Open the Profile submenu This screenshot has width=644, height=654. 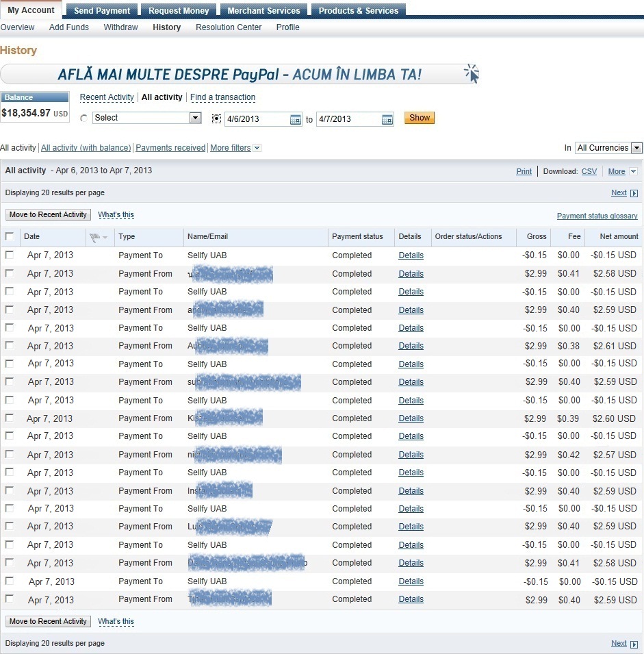(288, 27)
